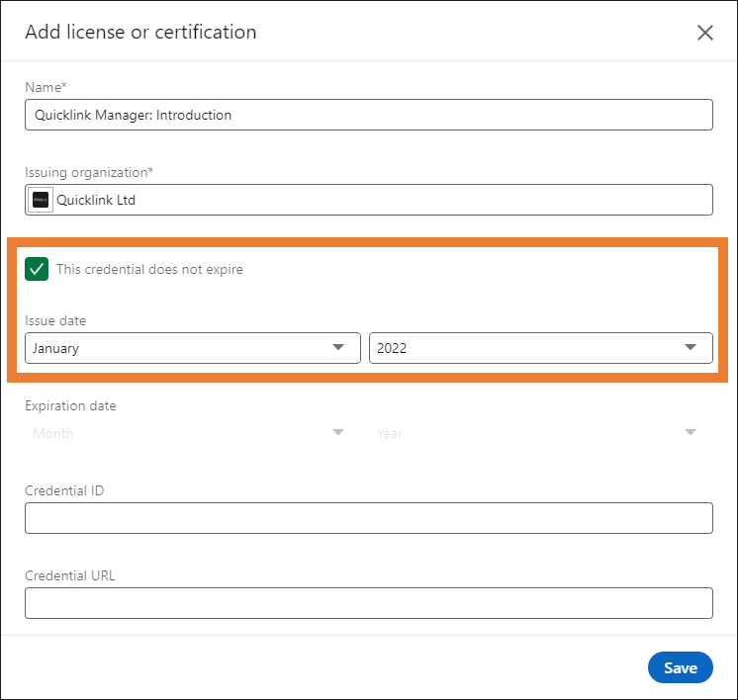Click the Issuing organization field
The image size is (738, 700).
click(x=369, y=200)
